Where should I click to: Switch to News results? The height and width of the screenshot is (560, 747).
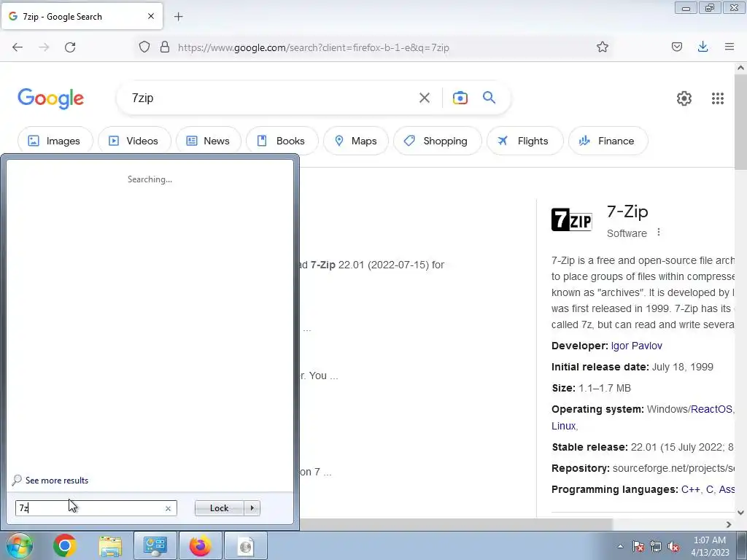(x=208, y=141)
